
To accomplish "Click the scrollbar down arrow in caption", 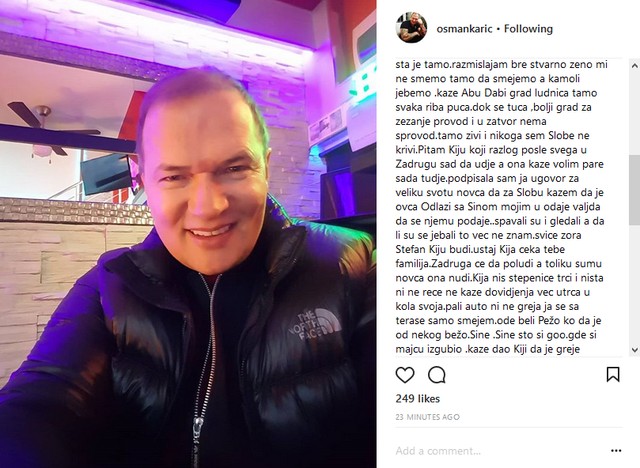I will pyautogui.click(x=635, y=350).
